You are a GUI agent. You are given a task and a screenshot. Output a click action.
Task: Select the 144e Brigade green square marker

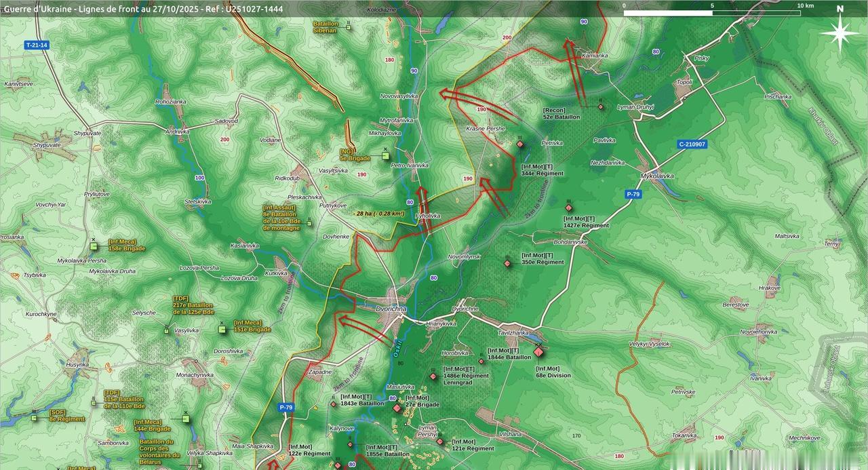point(185,420)
